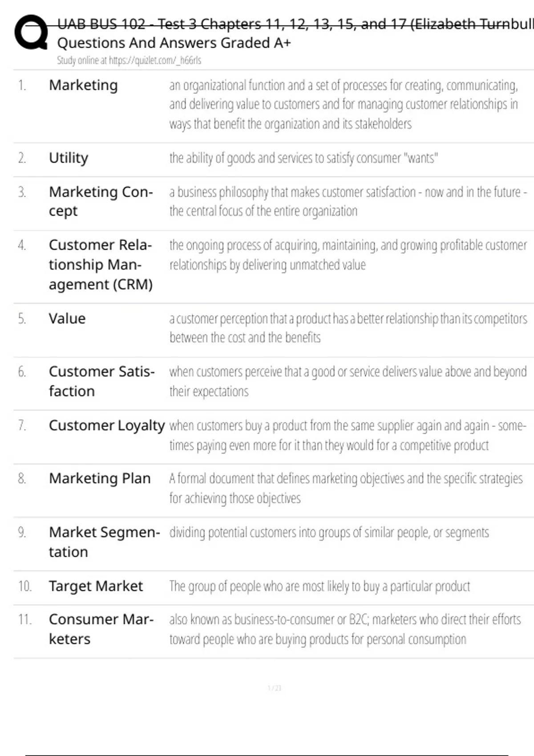
Task: Click the 'Customer Satisfaction' term
Action: click(101, 381)
